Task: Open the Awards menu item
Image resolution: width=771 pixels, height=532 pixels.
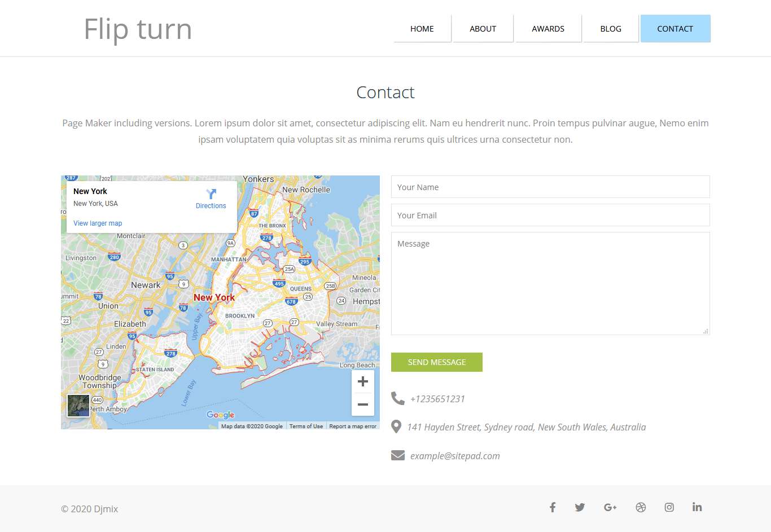Action: pyautogui.click(x=547, y=29)
